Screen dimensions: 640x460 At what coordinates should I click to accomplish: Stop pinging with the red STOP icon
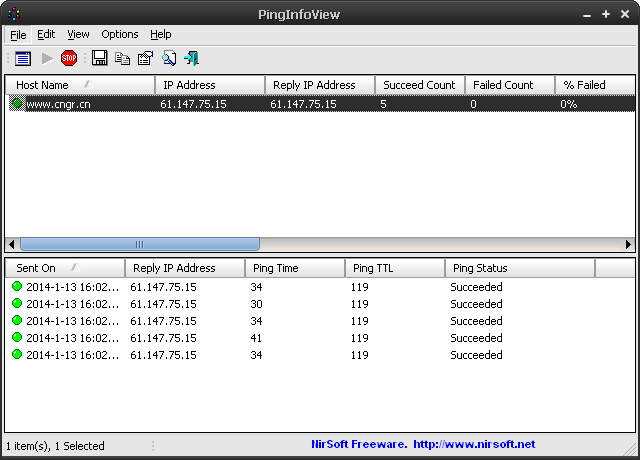[x=69, y=58]
